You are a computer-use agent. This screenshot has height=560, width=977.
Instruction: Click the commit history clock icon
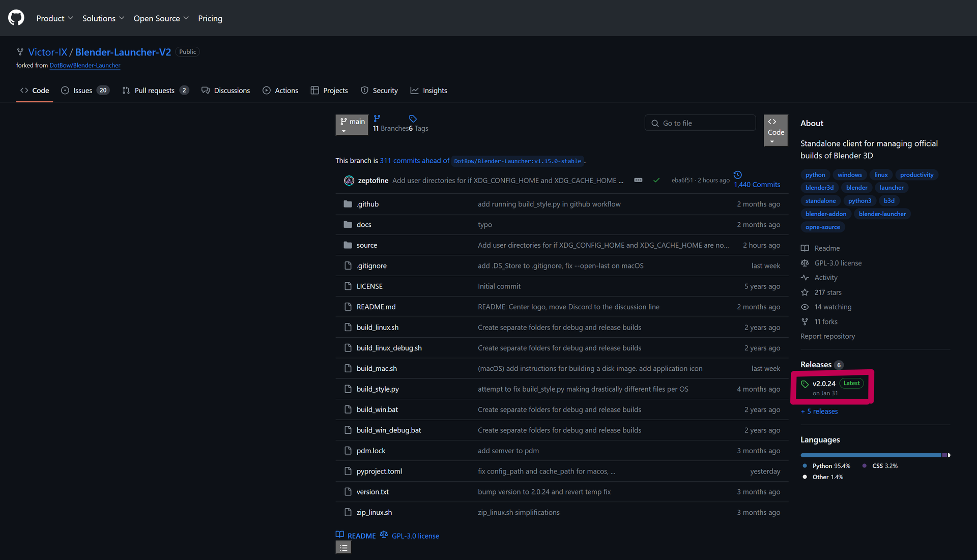737,175
